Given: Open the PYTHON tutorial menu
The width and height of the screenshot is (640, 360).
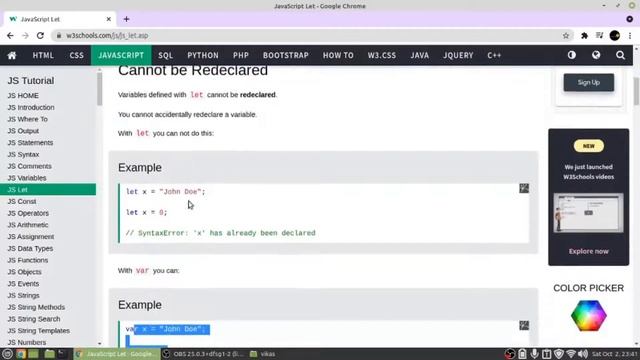Looking at the screenshot, I should coord(203,56).
